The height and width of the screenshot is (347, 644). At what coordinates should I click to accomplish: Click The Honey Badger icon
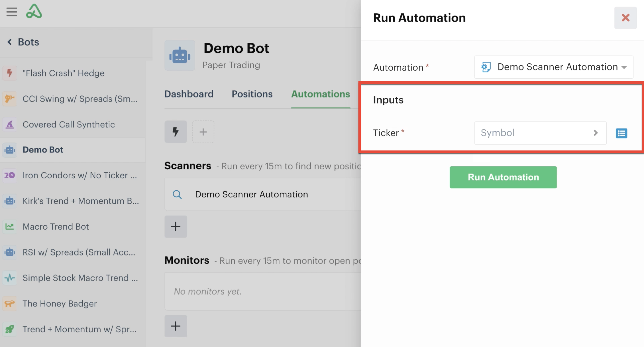(x=9, y=303)
